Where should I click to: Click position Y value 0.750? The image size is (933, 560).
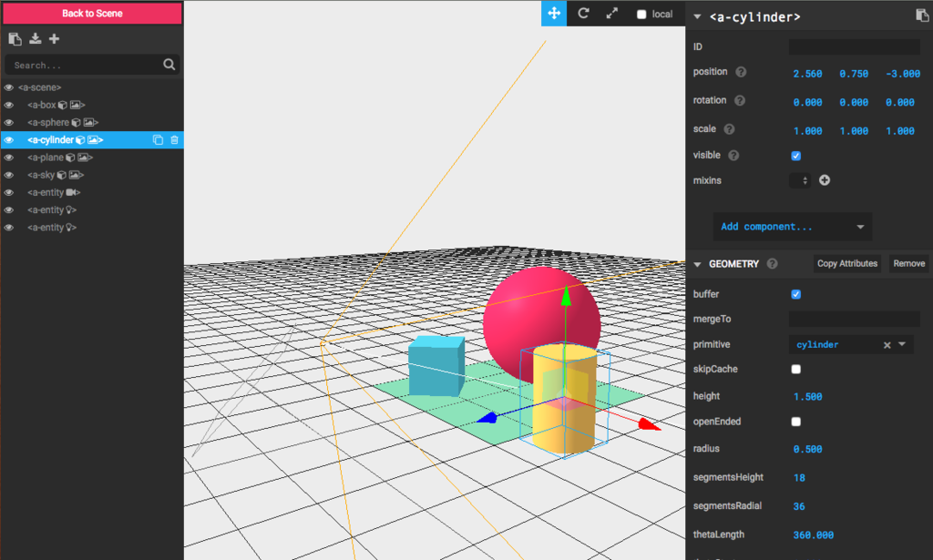854,74
